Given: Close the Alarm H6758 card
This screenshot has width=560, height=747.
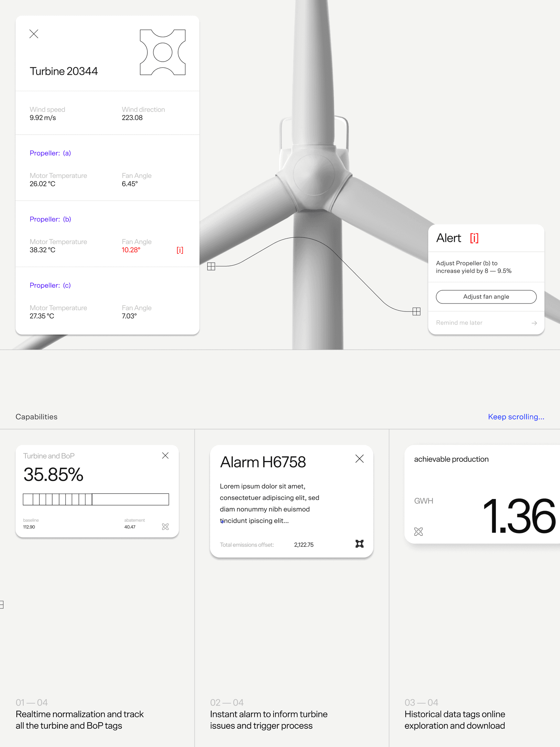Looking at the screenshot, I should [359, 459].
